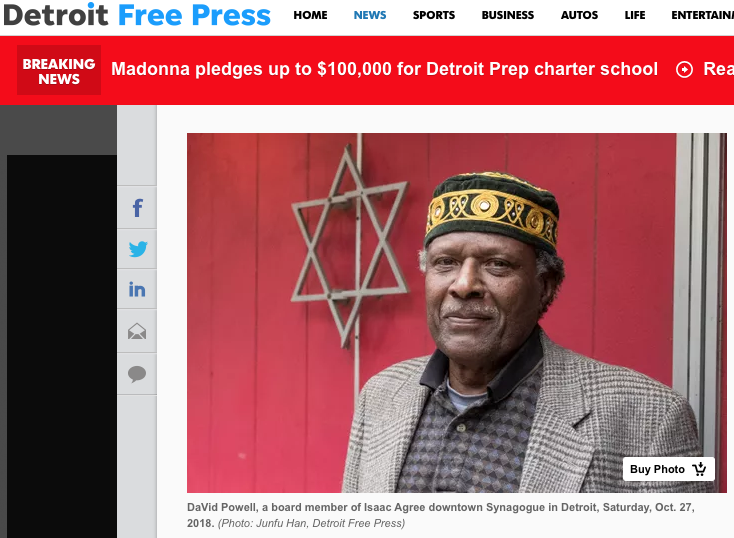The width and height of the screenshot is (734, 538).
Task: Click the Buy Photo button
Action: click(x=668, y=469)
